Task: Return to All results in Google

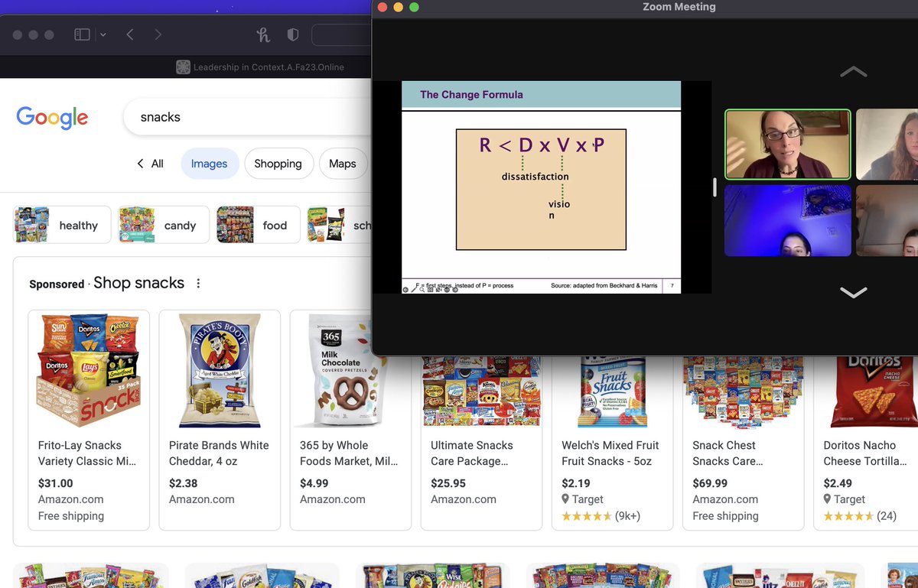Action: tap(150, 164)
